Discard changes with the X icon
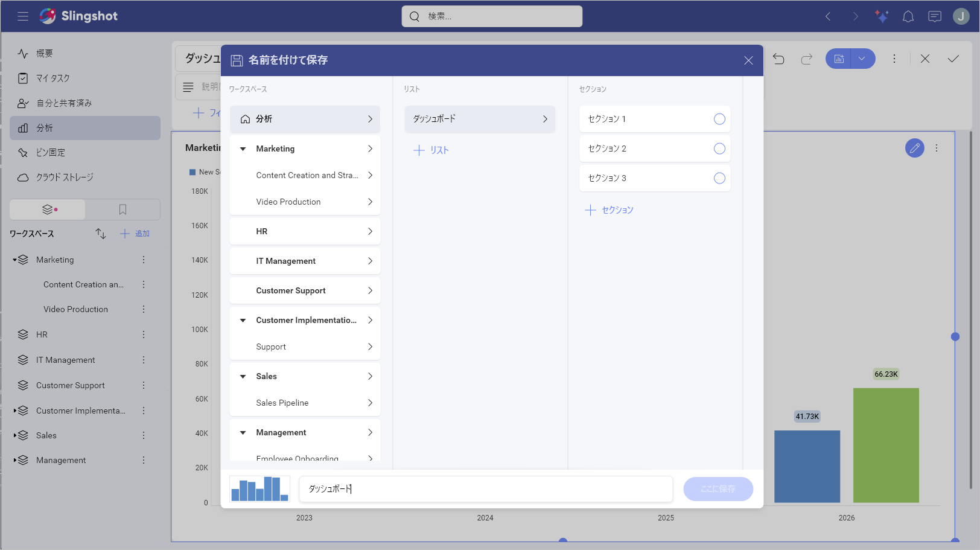Image resolution: width=980 pixels, height=550 pixels. (925, 59)
